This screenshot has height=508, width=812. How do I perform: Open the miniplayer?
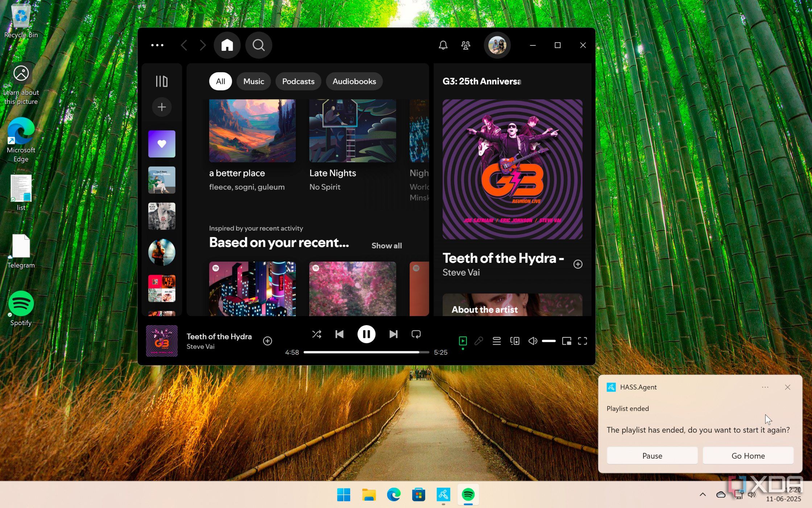566,341
